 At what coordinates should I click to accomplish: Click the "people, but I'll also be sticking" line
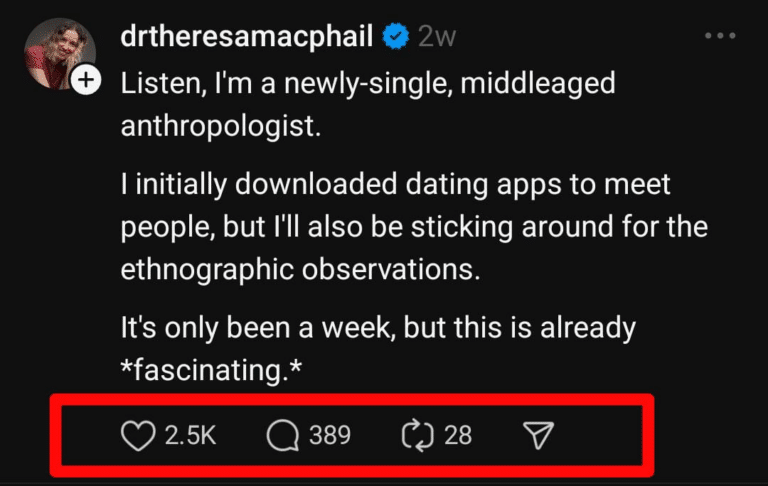[x=414, y=227]
